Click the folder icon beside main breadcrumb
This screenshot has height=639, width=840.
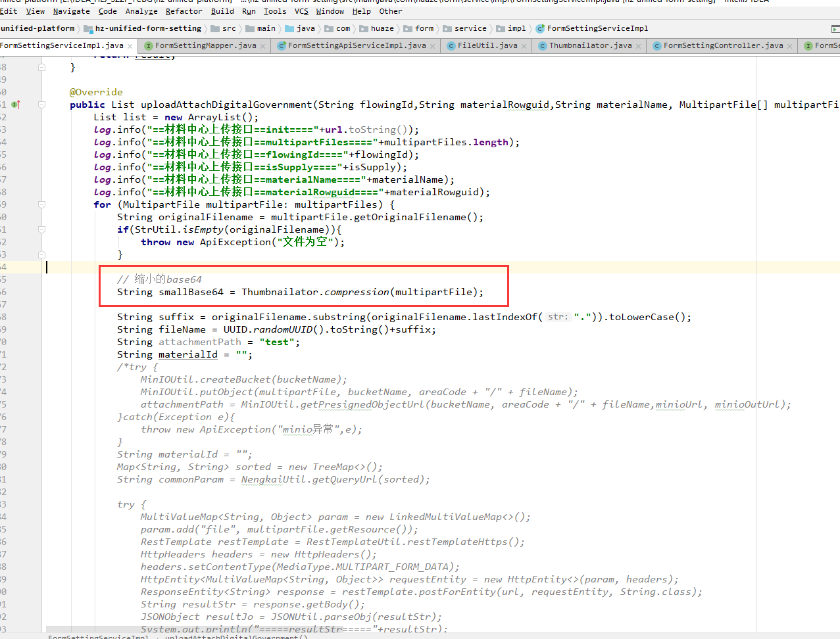click(x=250, y=28)
